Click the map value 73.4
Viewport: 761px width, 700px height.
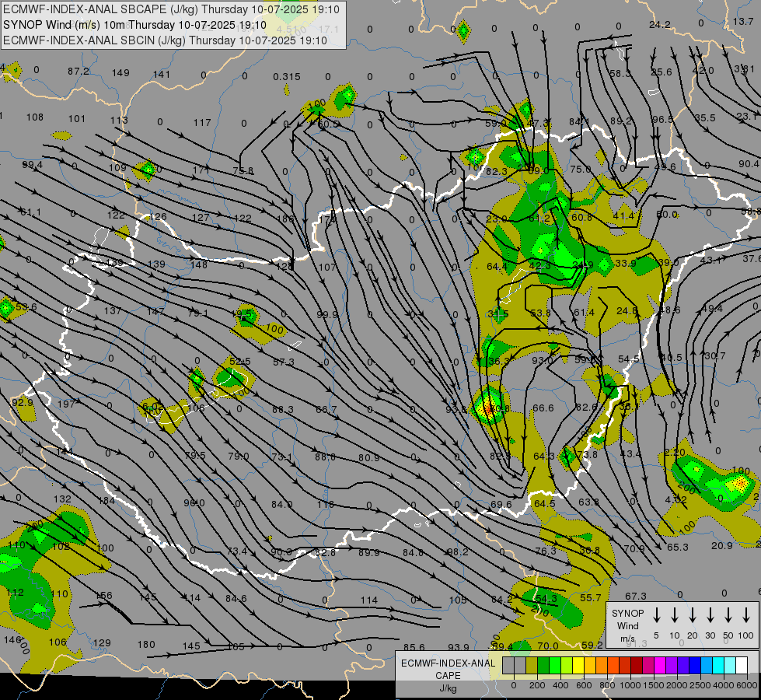[x=237, y=551]
